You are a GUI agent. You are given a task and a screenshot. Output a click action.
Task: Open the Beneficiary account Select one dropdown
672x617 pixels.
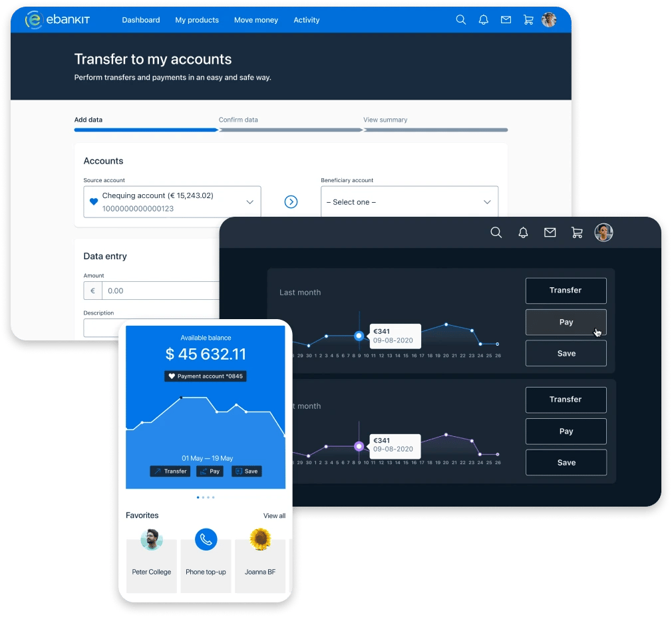click(x=409, y=202)
